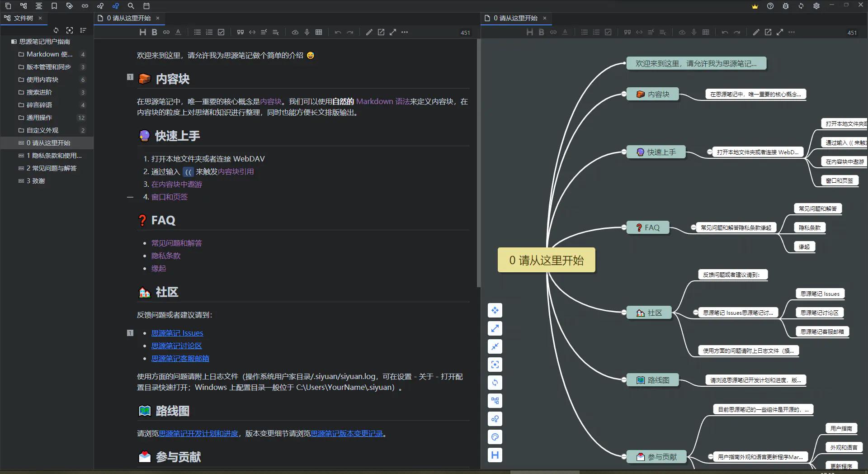Image resolution: width=868 pixels, height=474 pixels.
Task: Refresh the file tree panel
Action: tap(56, 30)
